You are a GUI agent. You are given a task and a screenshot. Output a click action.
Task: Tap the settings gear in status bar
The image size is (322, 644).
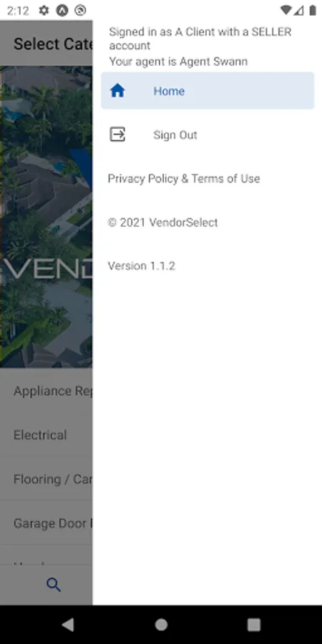[x=44, y=10]
